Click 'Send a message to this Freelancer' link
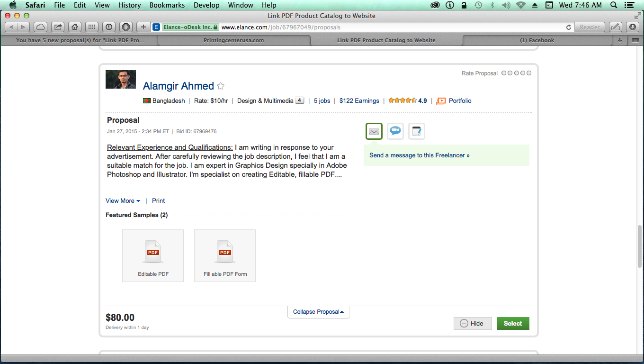 (420, 155)
